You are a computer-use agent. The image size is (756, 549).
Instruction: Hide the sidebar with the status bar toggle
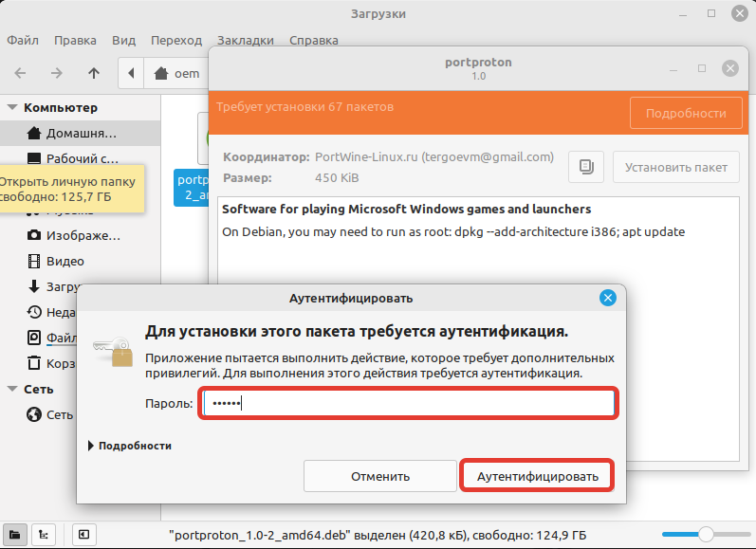[83, 535]
